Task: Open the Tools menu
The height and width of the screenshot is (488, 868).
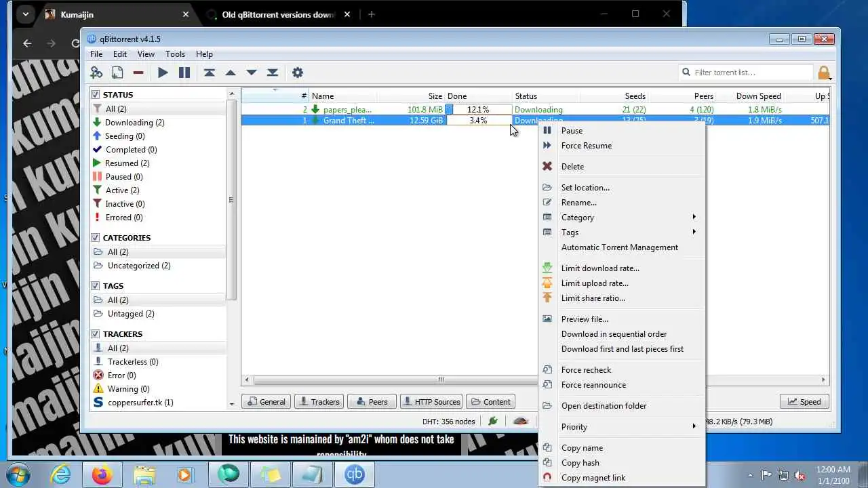Action: coord(175,54)
